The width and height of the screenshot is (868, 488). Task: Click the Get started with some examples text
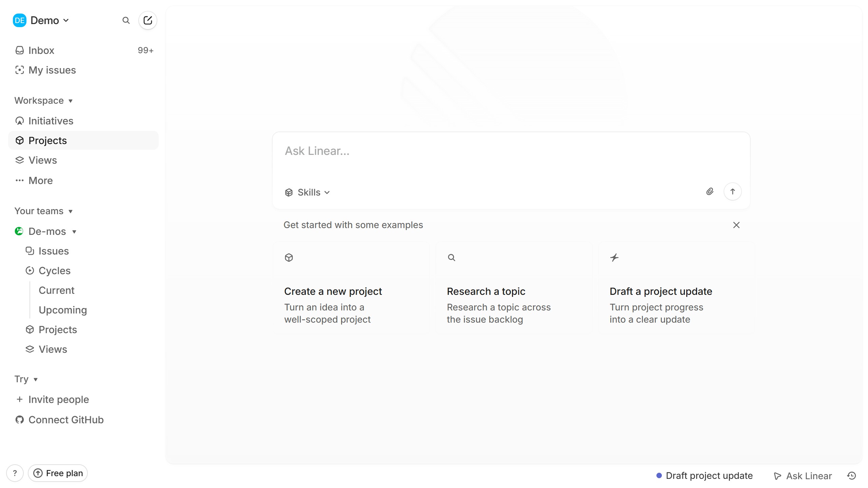(x=353, y=225)
